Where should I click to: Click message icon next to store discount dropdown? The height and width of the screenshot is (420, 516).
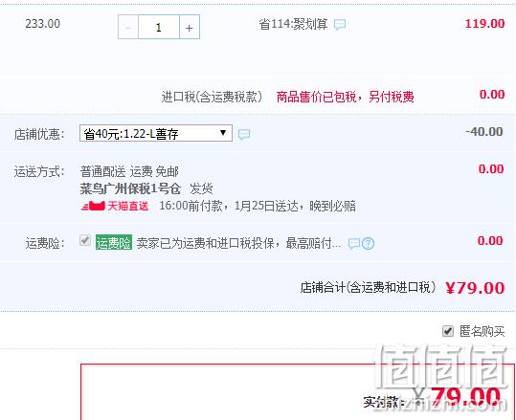pos(244,134)
